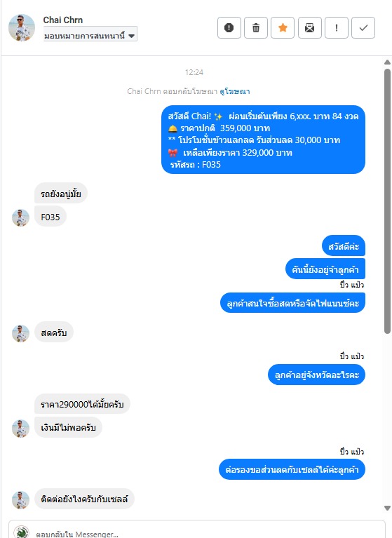This screenshot has width=392, height=538.
Task: Click the scrollbar up arrow
Action: click(x=387, y=62)
